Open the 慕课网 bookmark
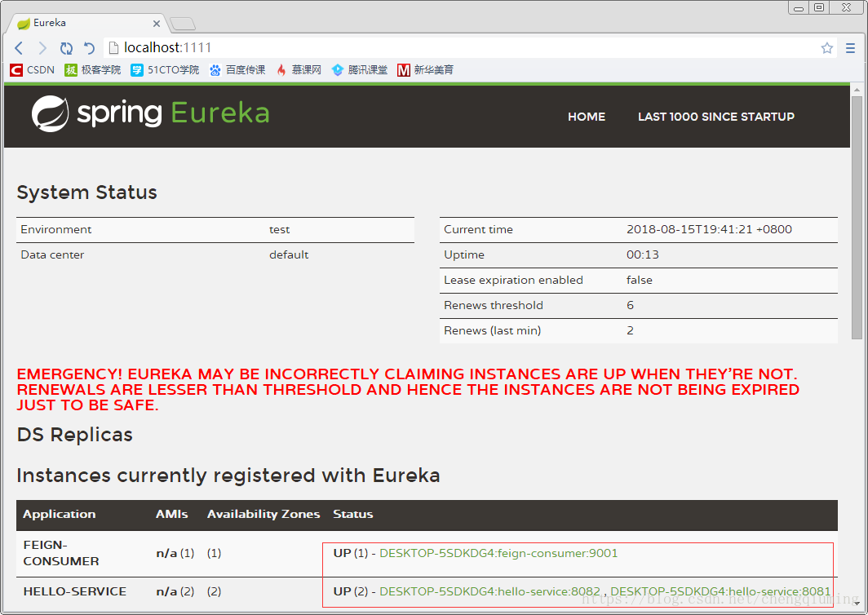The width and height of the screenshot is (868, 615). [299, 70]
